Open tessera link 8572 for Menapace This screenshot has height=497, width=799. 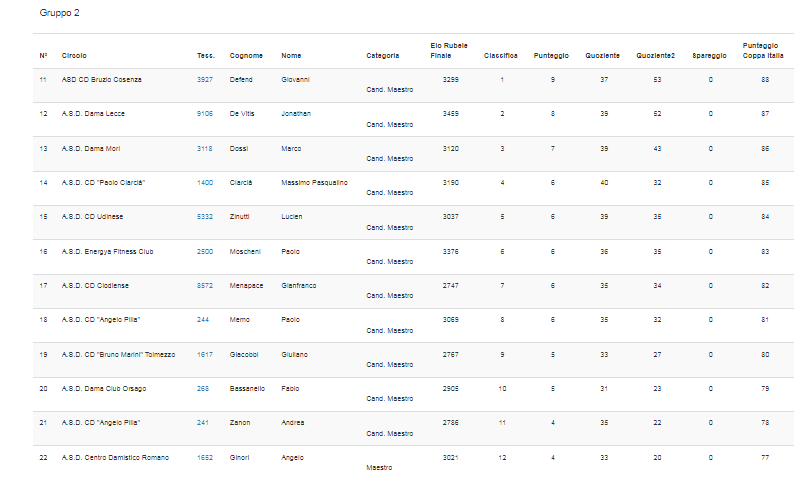pyautogui.click(x=205, y=286)
